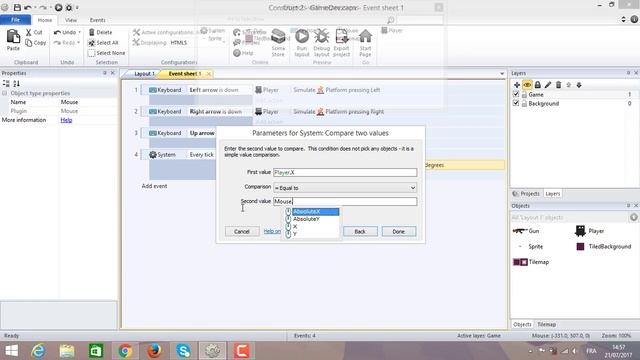Select the 'Right arrow is down' condition
The image size is (640, 360).
click(216, 111)
